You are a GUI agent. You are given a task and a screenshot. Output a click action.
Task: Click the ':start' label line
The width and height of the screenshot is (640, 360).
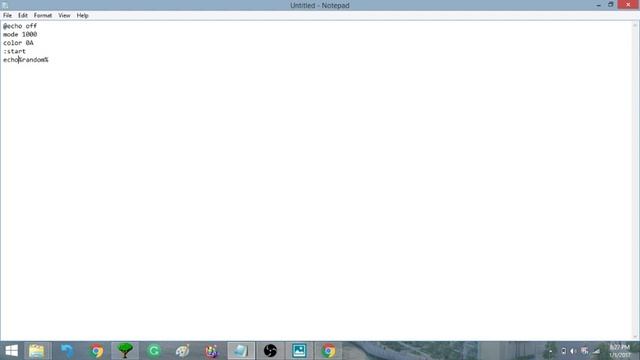[x=14, y=51]
